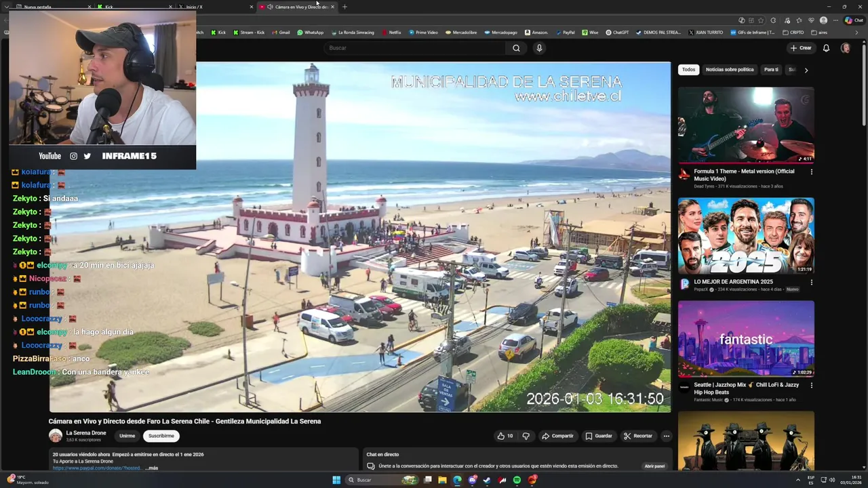This screenshot has width=868, height=488.
Task: Save the video with Guardar
Action: (599, 436)
